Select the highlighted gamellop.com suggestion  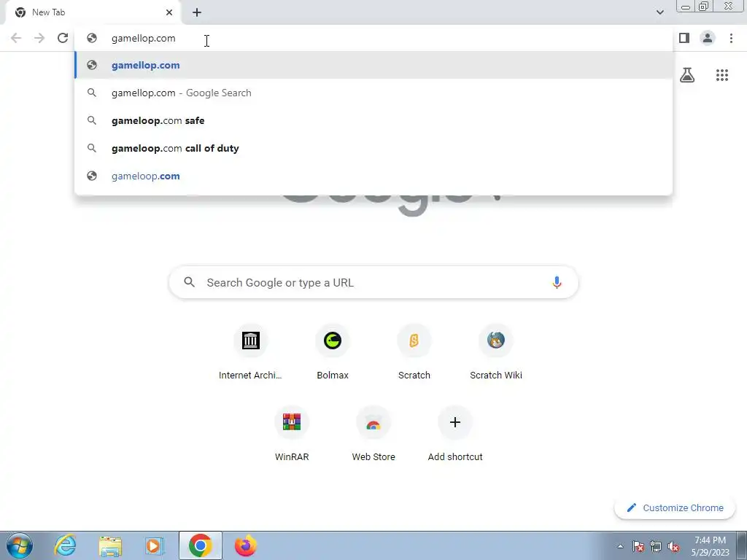[x=373, y=65]
